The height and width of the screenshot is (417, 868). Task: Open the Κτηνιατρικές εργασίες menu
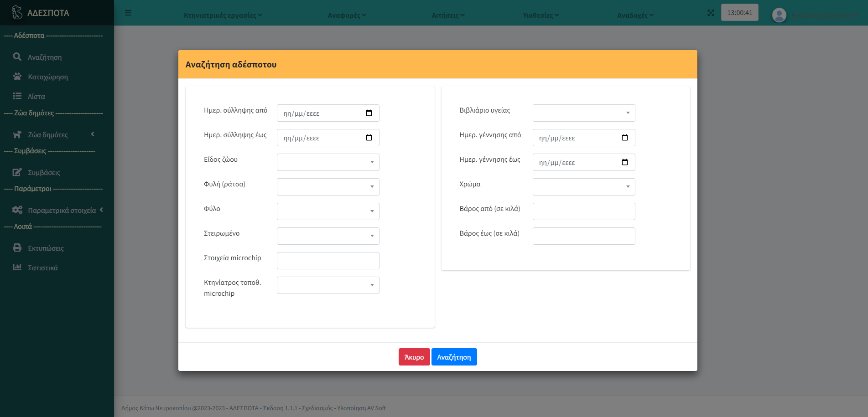click(223, 15)
